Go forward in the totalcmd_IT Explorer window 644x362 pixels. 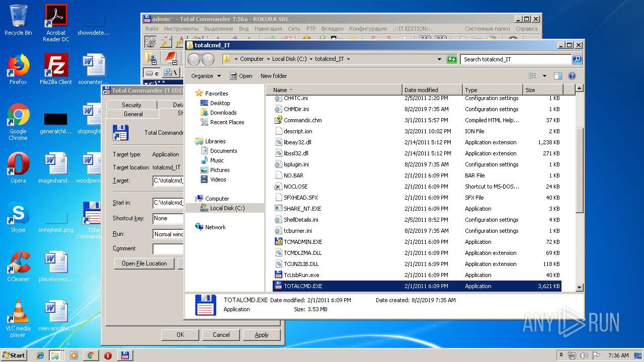pyautogui.click(x=207, y=59)
